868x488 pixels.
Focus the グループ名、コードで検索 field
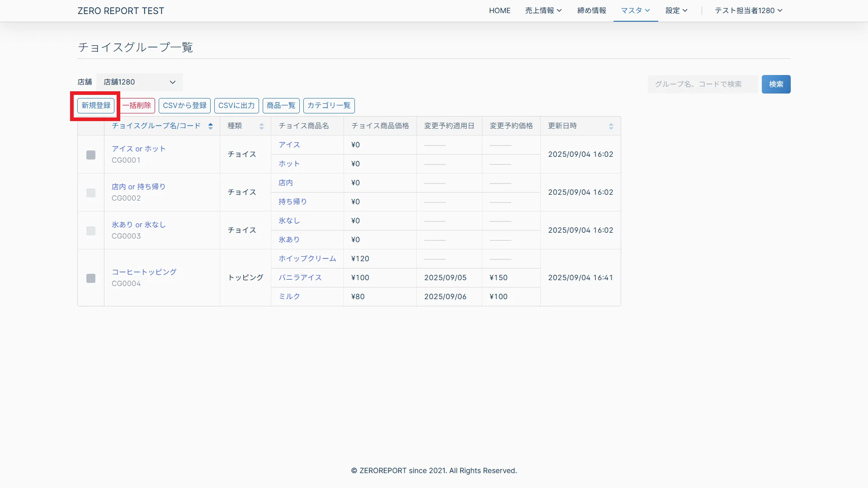coord(702,84)
